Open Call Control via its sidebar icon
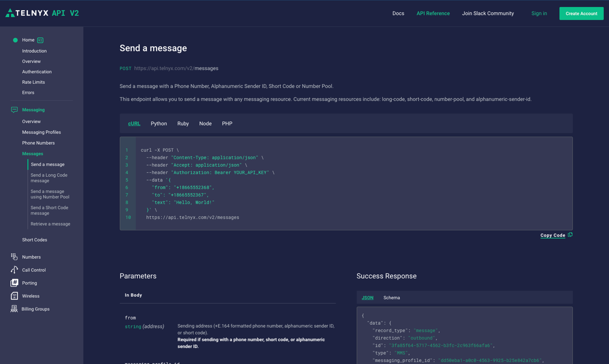This screenshot has height=364, width=609. (x=13, y=270)
